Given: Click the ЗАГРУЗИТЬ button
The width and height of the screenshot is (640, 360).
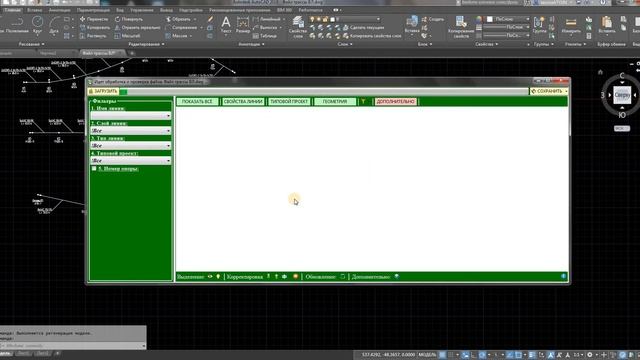Looking at the screenshot, I should [x=103, y=91].
